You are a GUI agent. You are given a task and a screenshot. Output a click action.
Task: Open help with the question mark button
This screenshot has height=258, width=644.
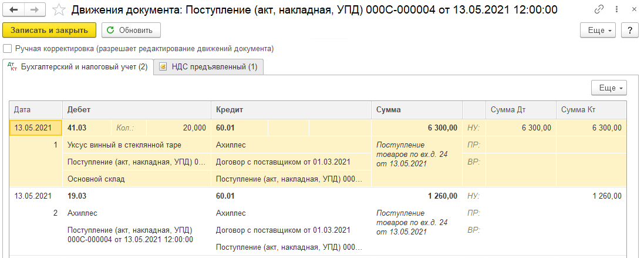point(629,31)
